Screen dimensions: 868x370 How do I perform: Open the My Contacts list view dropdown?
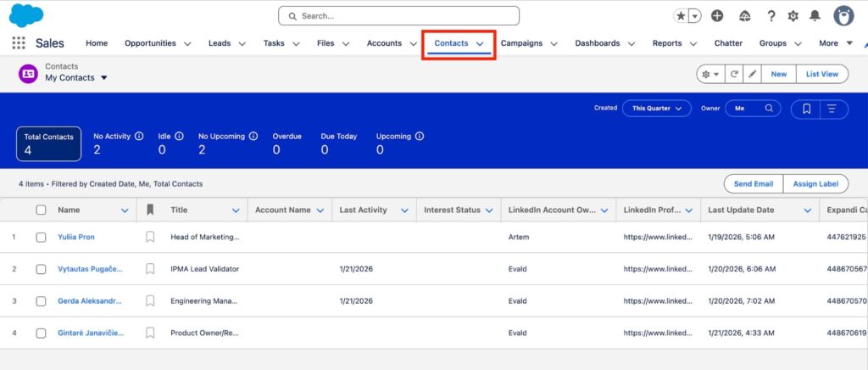click(103, 78)
